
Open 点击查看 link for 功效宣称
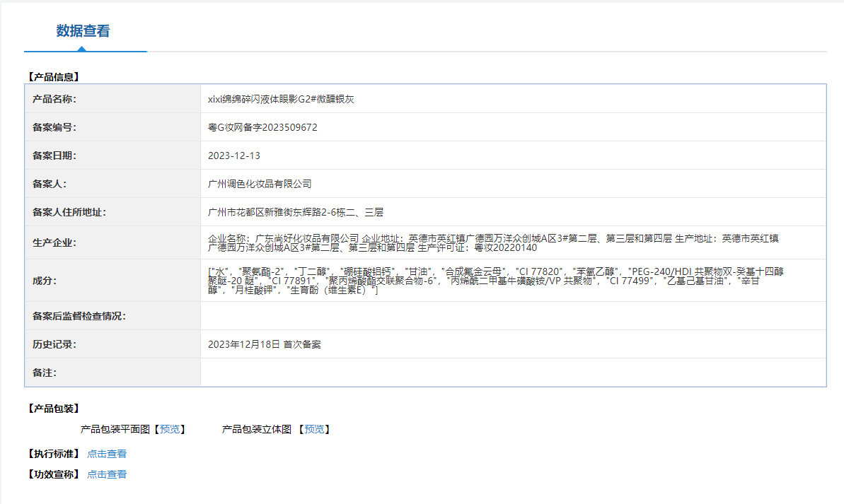[x=107, y=474]
